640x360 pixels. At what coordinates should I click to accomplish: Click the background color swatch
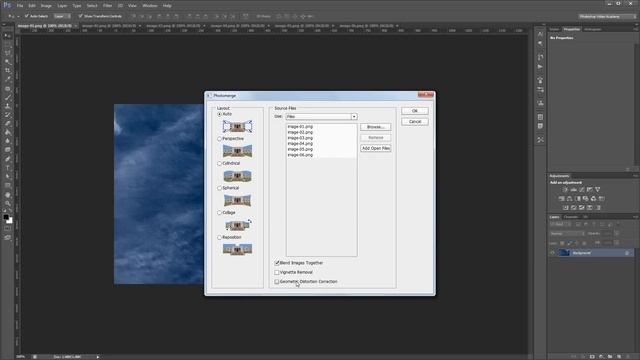point(10,221)
